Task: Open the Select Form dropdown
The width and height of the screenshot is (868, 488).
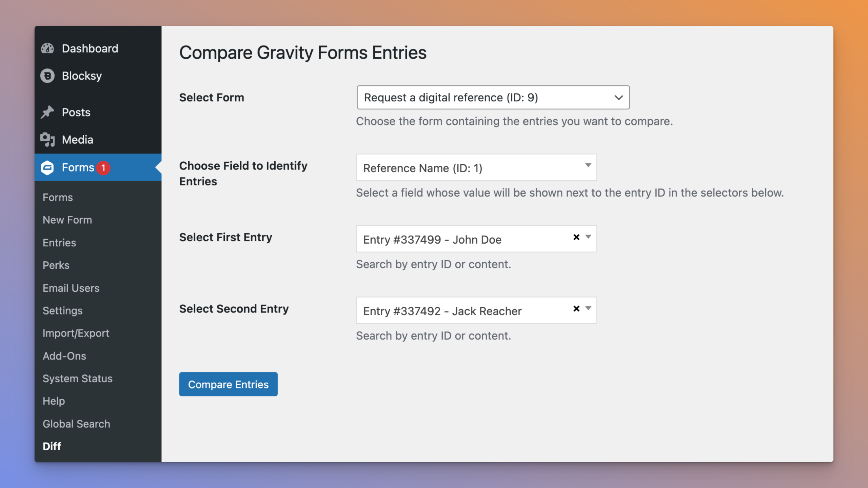Action: pyautogui.click(x=493, y=98)
